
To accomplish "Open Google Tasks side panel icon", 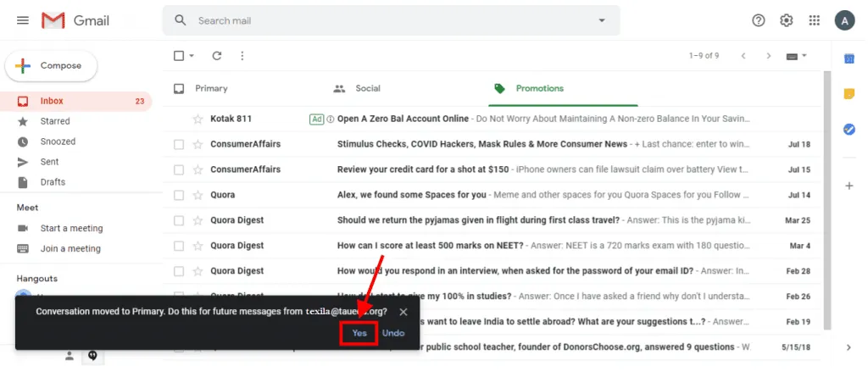I will pyautogui.click(x=849, y=130).
